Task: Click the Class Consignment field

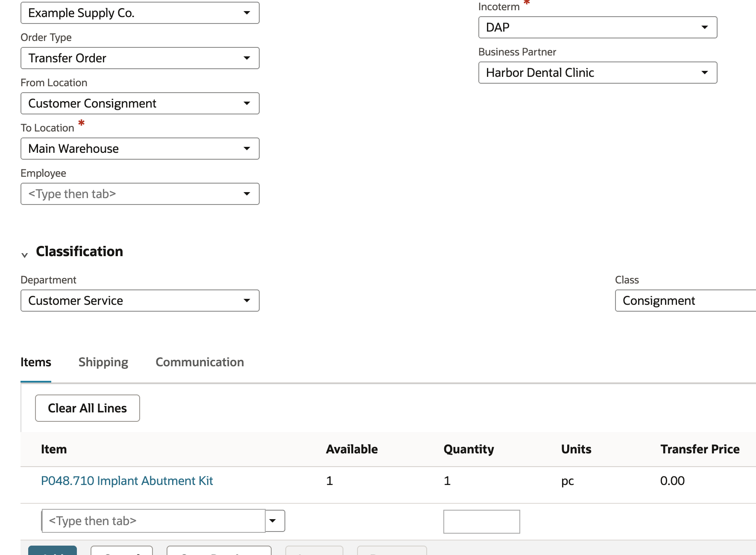Action: tap(686, 301)
